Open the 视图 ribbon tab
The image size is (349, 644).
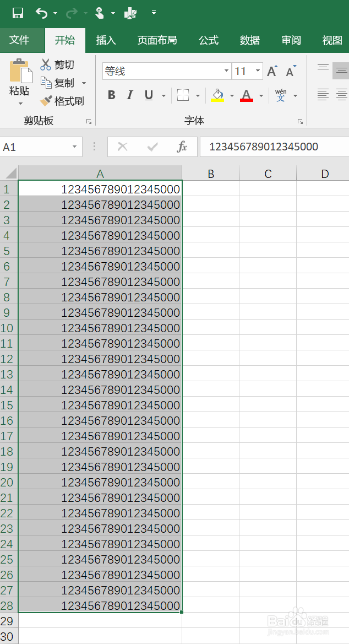point(332,40)
